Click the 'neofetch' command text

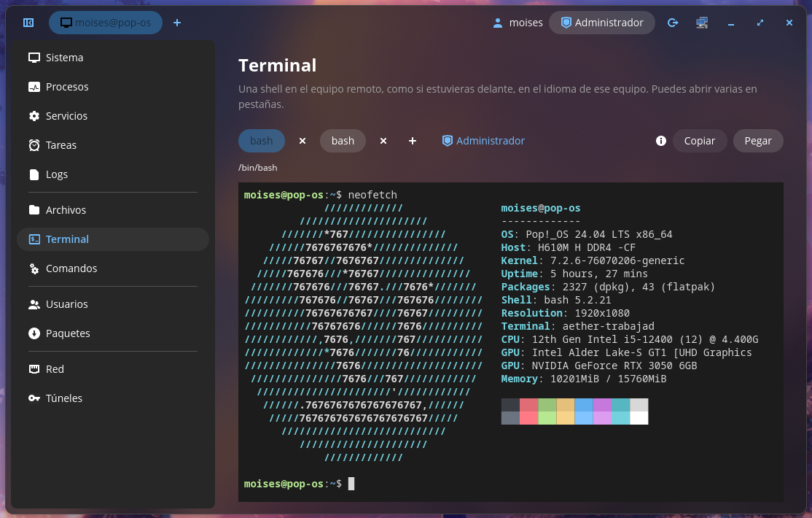[x=372, y=195]
